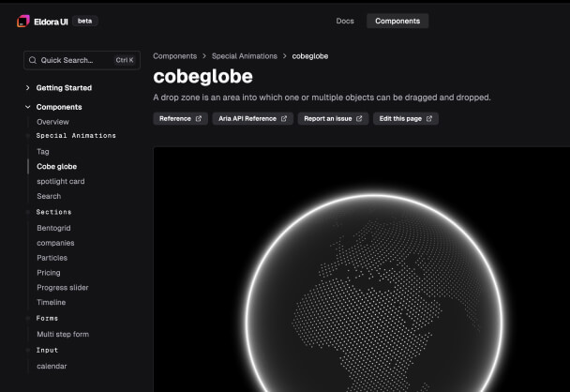The width and height of the screenshot is (570, 392).
Task: Click the external link icon beside Reference
Action: click(199, 119)
